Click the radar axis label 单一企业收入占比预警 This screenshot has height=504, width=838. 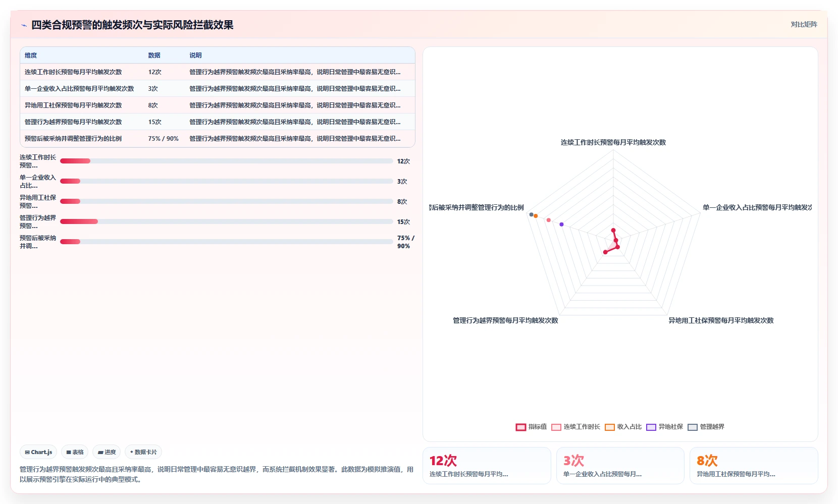point(757,208)
